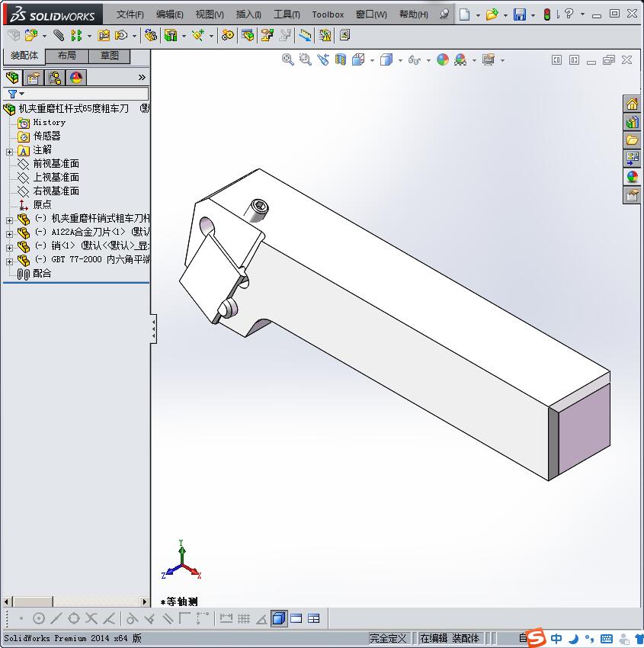Screen dimensions: 644x648
Task: Open the Design Library icon in task pane
Action: pyautogui.click(x=632, y=122)
